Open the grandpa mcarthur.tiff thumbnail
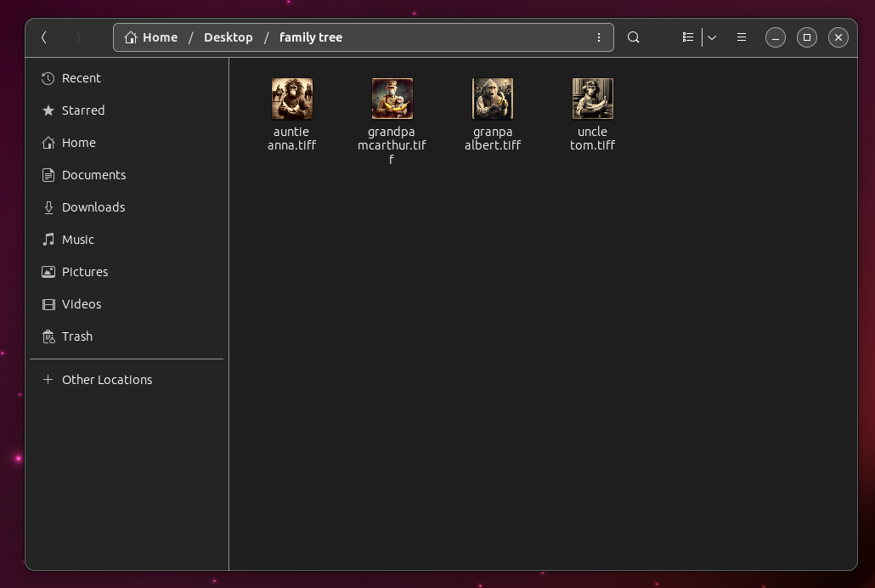 click(392, 98)
